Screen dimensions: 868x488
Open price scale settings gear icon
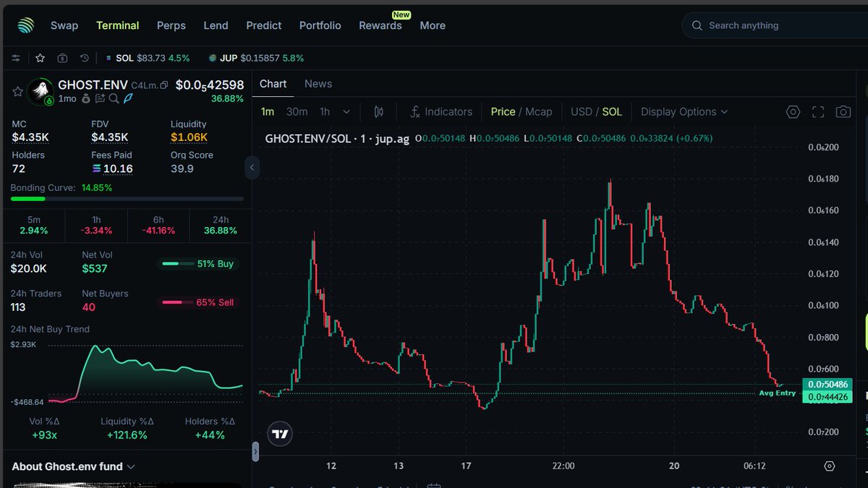pos(830,466)
